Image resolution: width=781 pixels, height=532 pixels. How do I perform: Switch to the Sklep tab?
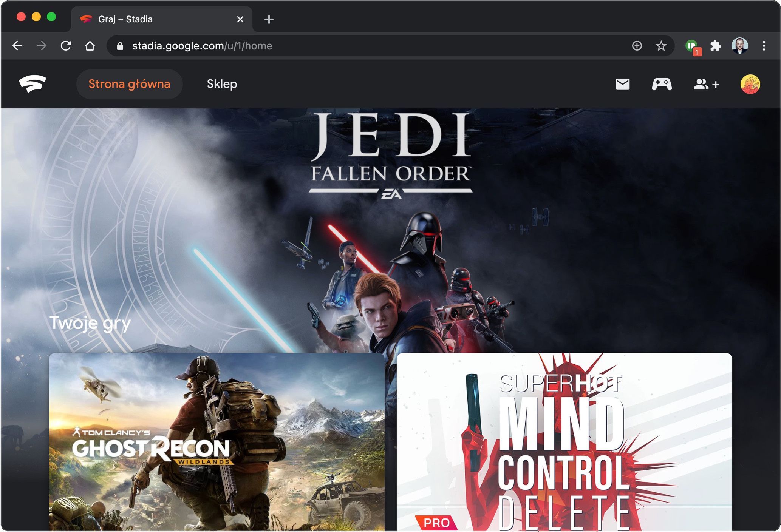[222, 84]
